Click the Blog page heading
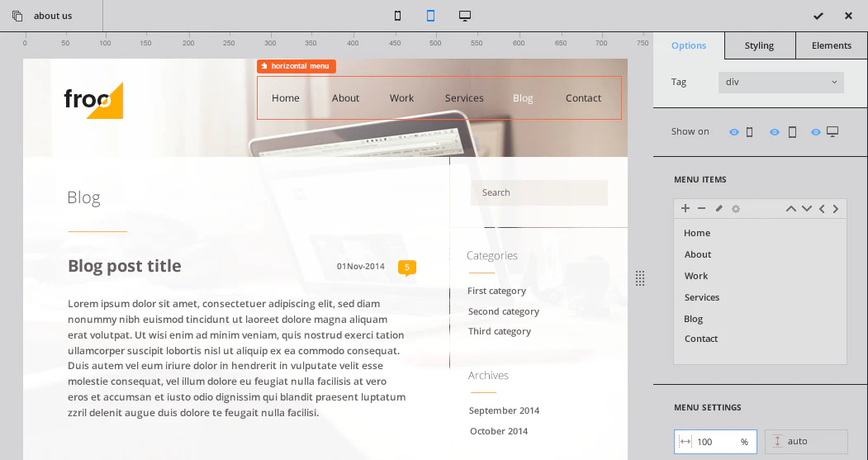The image size is (868, 460). click(x=83, y=197)
